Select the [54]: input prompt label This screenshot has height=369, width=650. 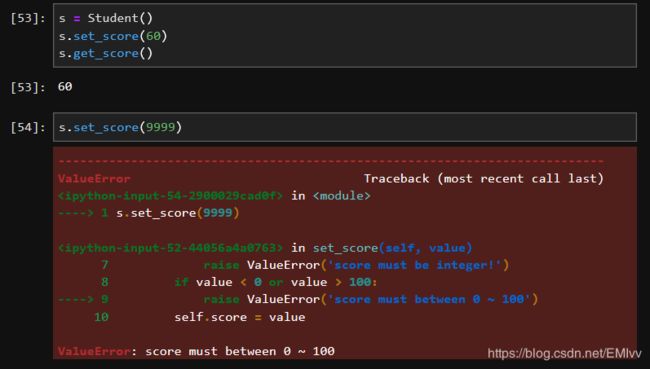(28, 127)
